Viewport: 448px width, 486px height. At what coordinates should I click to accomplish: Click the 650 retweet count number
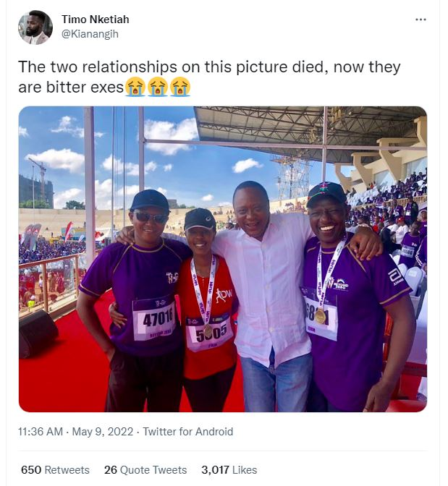point(31,470)
